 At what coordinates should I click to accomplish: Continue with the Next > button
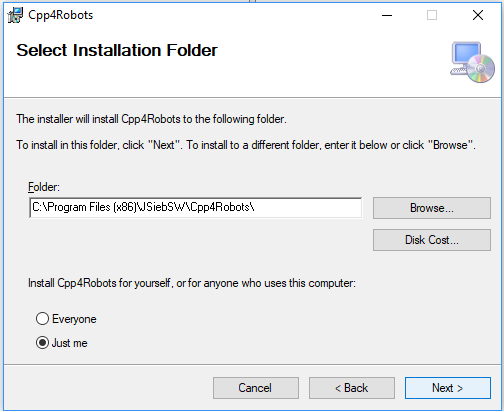coord(448,388)
